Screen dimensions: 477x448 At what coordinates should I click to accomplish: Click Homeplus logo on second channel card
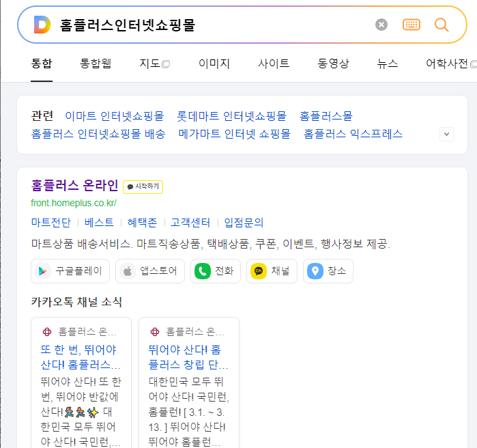[x=155, y=332]
